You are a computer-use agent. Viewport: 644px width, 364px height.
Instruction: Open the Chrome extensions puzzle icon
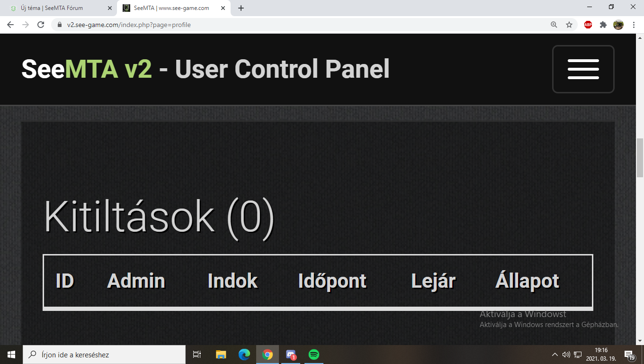coord(603,25)
